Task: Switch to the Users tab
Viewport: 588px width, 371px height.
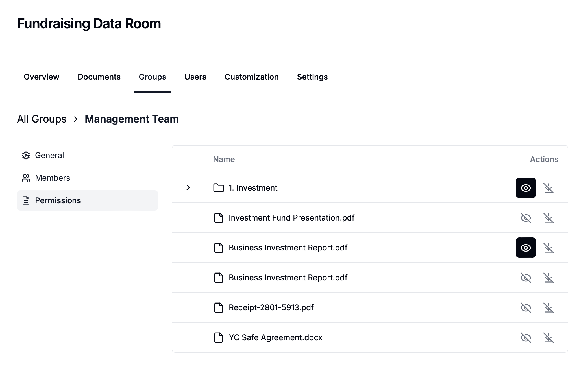Action: pyautogui.click(x=195, y=77)
